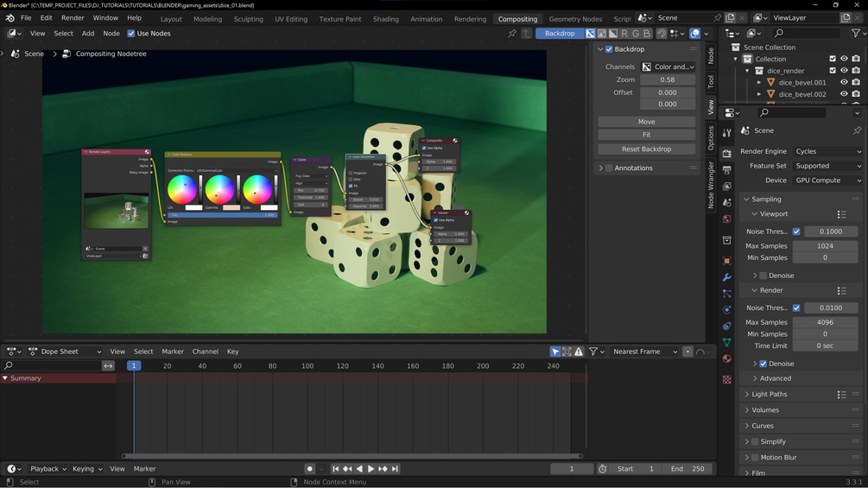
Task: Open the Texture properties checker icon
Action: point(727,379)
